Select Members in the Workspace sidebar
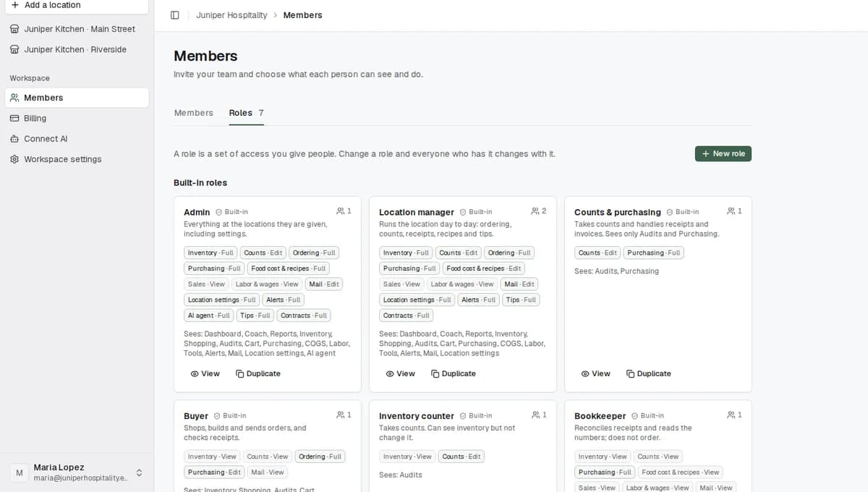Screen dimensions: 868x492 pyautogui.click(x=77, y=98)
